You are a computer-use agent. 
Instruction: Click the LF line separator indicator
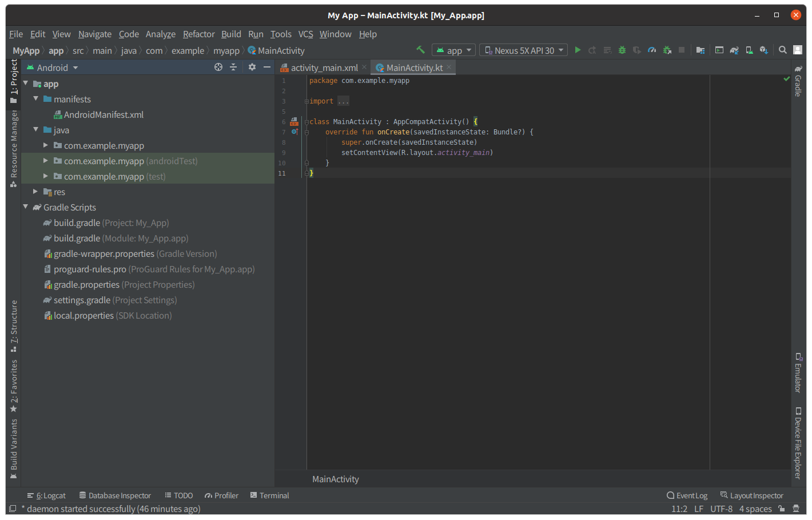(699, 509)
